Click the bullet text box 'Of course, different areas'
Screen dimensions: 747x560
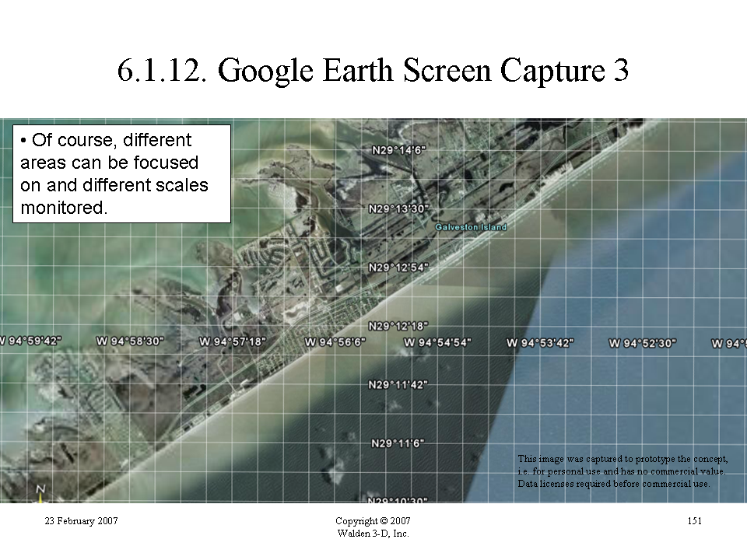pos(122,173)
